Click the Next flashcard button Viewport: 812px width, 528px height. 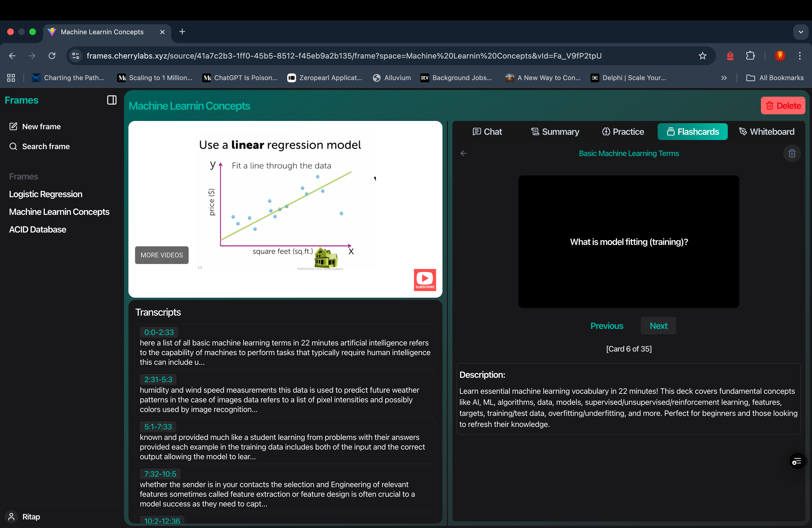(x=658, y=326)
